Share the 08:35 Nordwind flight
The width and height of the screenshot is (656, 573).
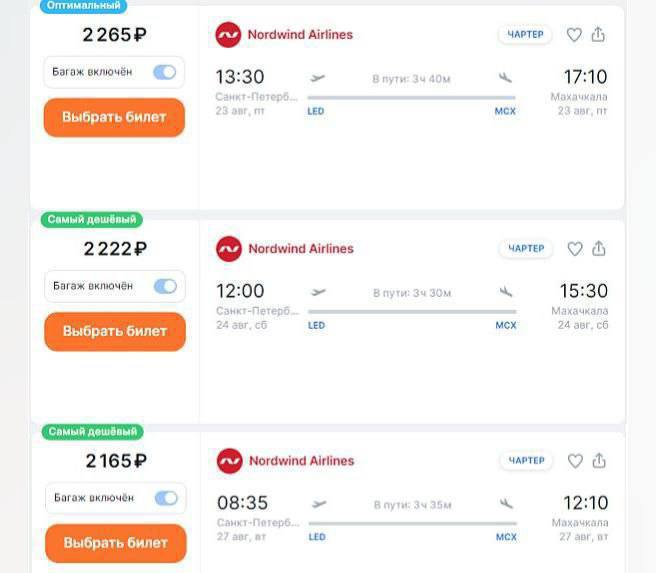point(599,461)
